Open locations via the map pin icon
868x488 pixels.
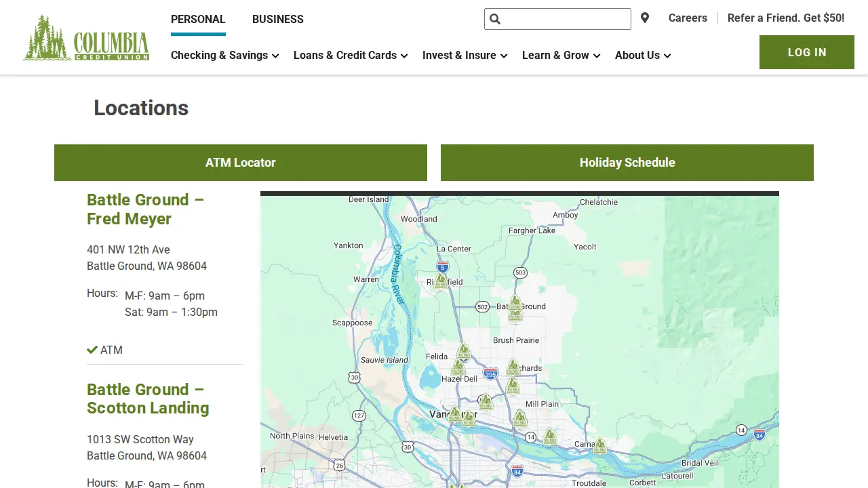[x=645, y=18]
